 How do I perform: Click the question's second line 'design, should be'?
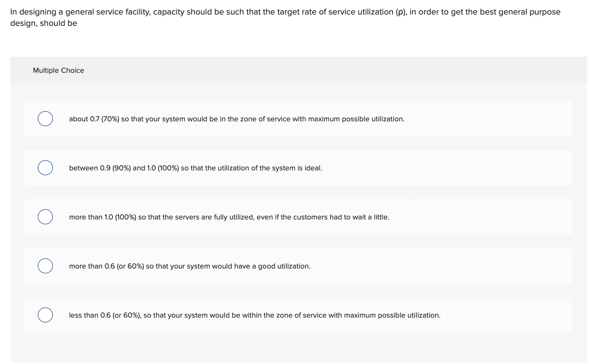click(x=44, y=23)
